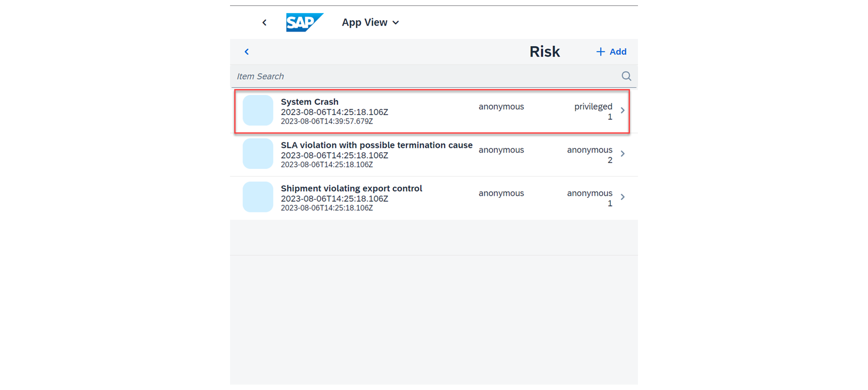
Task: Click the Add button
Action: [611, 52]
